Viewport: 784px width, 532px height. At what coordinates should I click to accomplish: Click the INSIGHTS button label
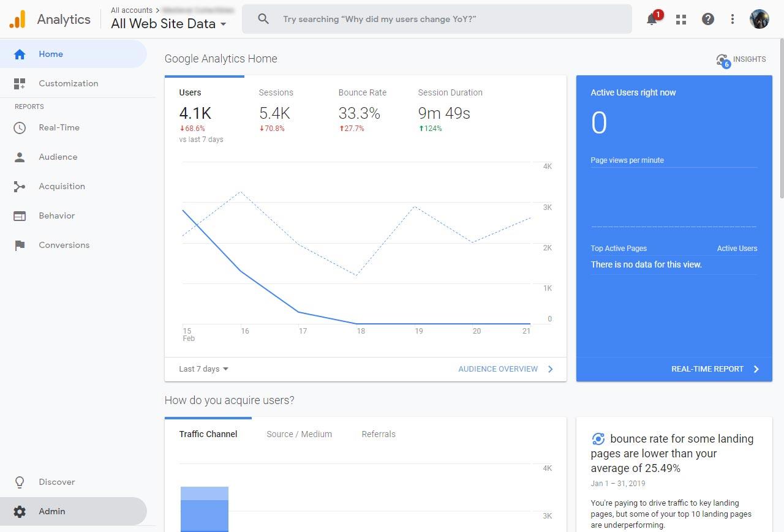pos(750,59)
